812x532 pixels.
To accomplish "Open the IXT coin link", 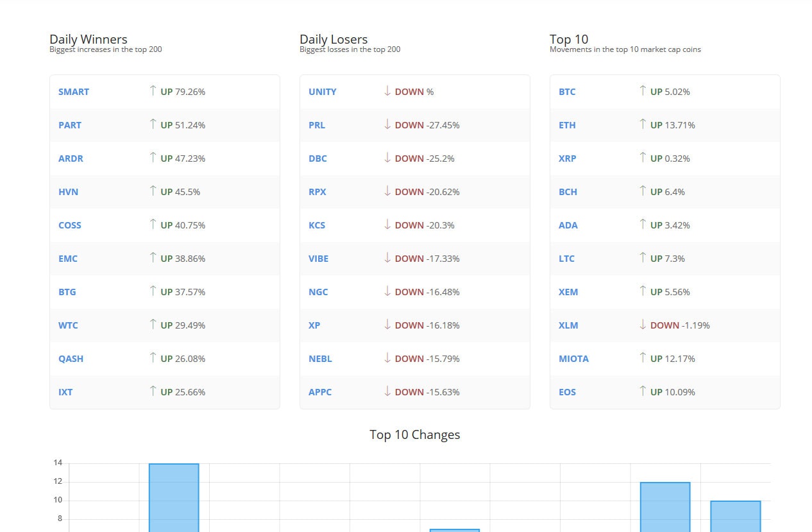I will 65,392.
